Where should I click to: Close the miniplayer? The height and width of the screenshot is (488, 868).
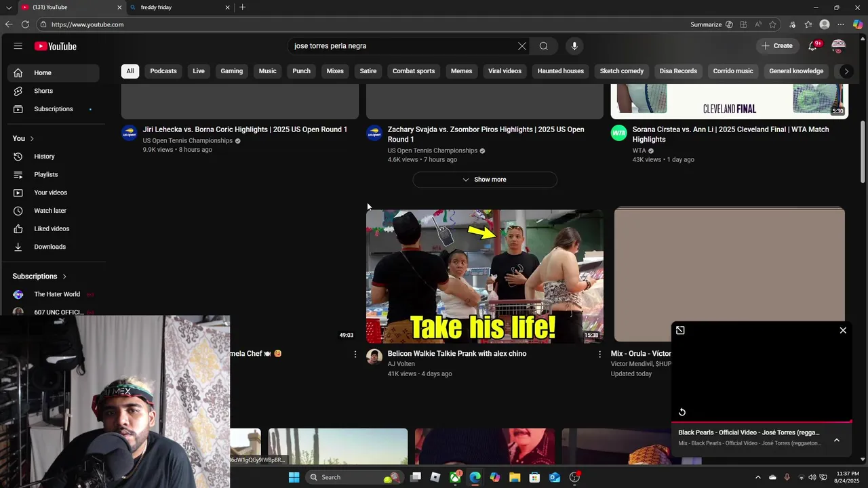pos(843,330)
